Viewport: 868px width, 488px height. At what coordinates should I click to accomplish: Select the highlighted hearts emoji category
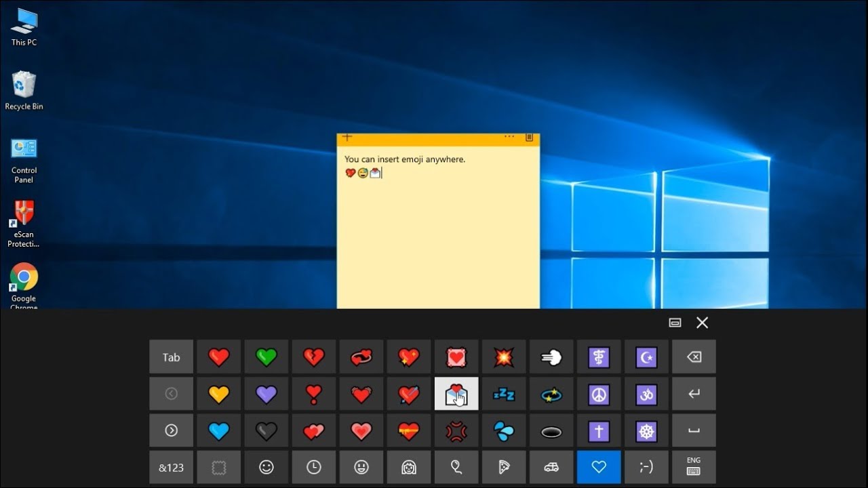click(x=598, y=467)
